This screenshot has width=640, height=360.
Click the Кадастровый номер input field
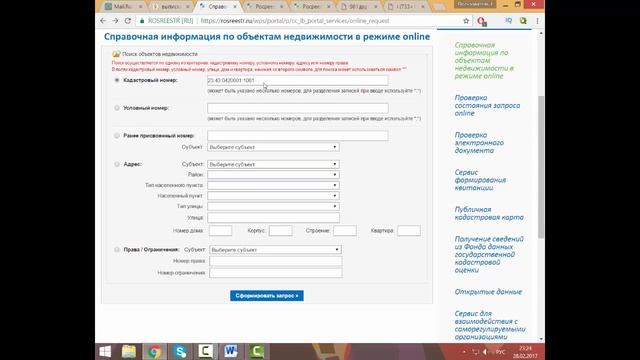[x=298, y=80]
